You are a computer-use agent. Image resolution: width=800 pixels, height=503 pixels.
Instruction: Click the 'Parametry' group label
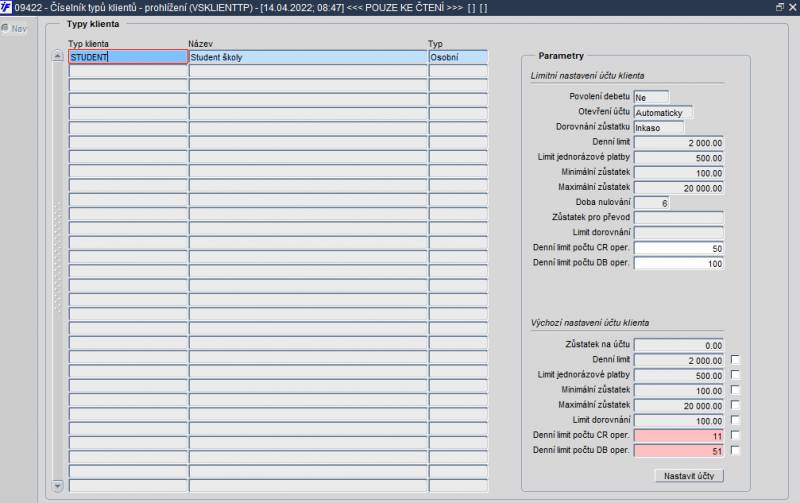pos(561,56)
